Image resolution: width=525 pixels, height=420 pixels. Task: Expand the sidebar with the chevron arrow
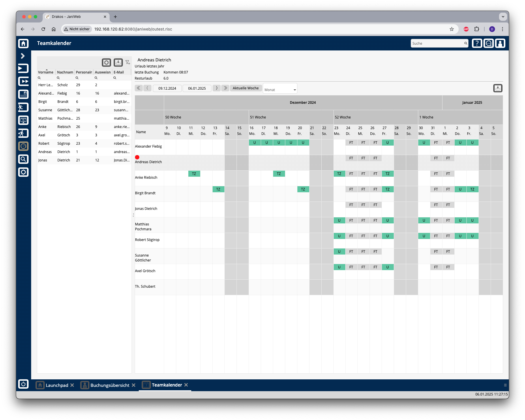[23, 56]
